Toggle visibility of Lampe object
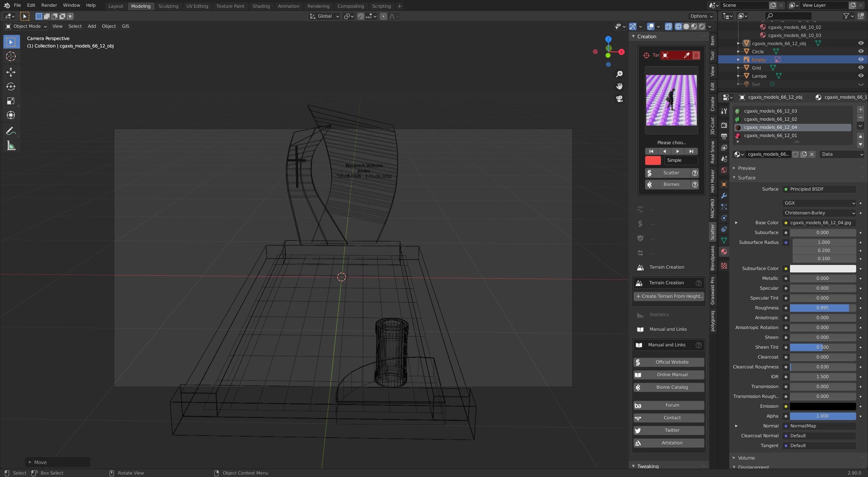The height and width of the screenshot is (477, 868). (861, 76)
